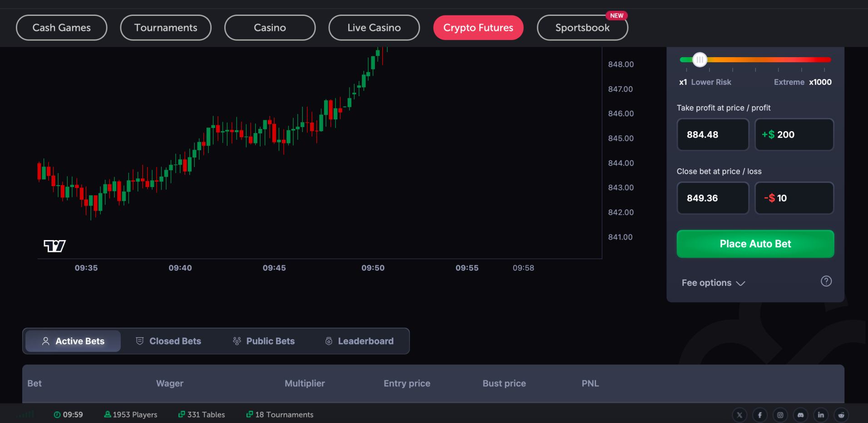868x423 pixels.
Task: Open the help question mark near Fee options
Action: coord(827,281)
